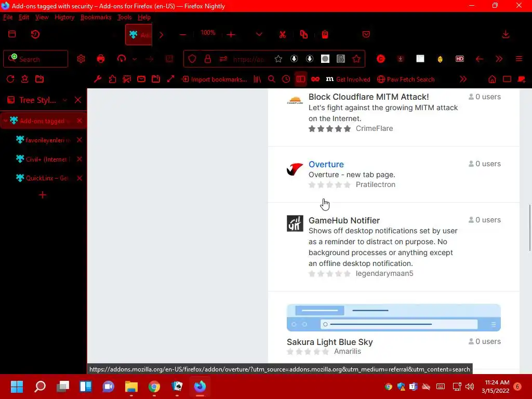Image resolution: width=532 pixels, height=399 pixels.
Task: Expand the list all tabs chevron
Action: click(x=259, y=35)
